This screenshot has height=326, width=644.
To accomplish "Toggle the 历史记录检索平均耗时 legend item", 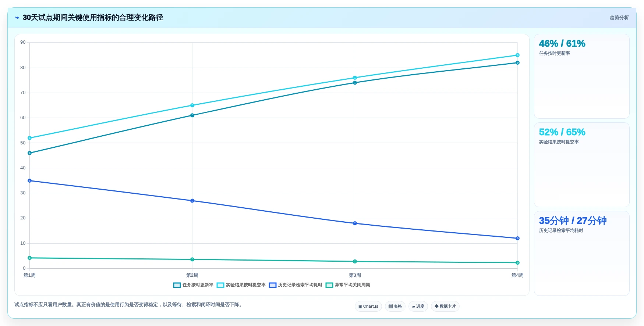I will pos(296,285).
